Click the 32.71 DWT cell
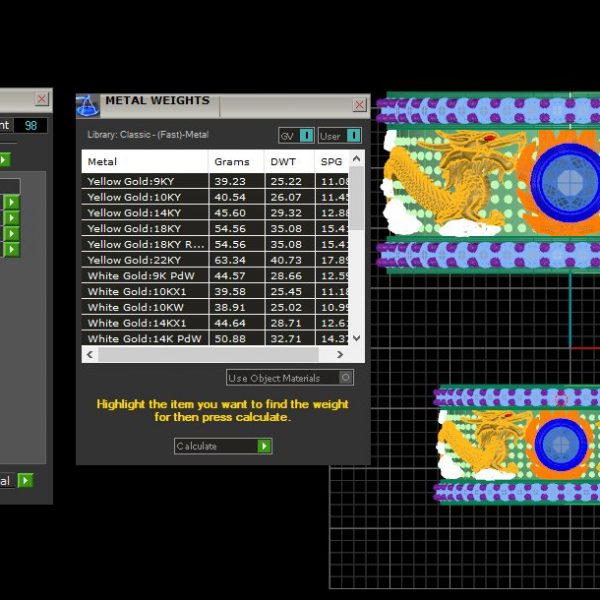 tap(290, 338)
